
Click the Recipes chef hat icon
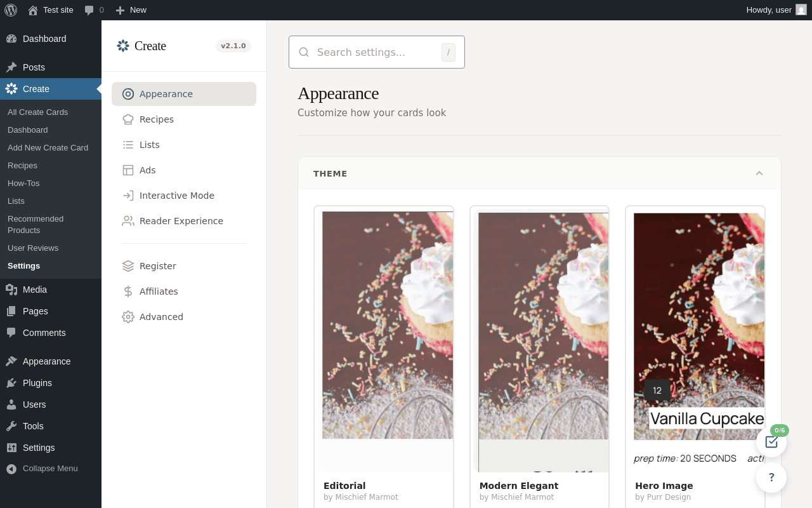pyautogui.click(x=128, y=119)
